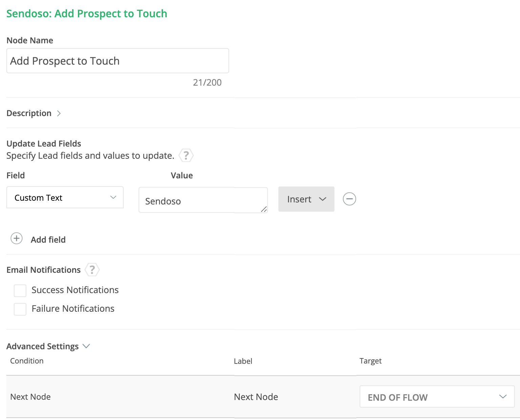Click the chevron arrow next to Description
This screenshot has height=420, width=520.
point(59,113)
